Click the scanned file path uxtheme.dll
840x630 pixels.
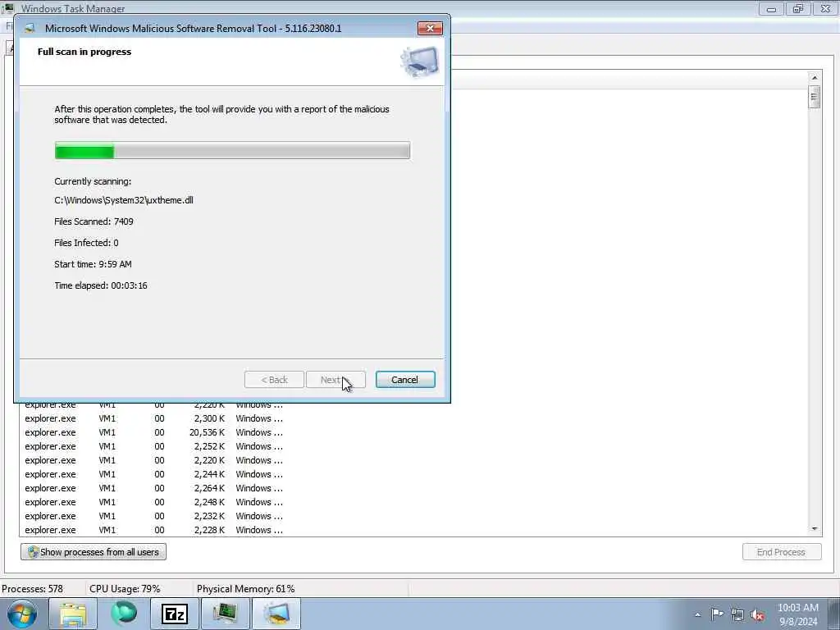tap(124, 200)
